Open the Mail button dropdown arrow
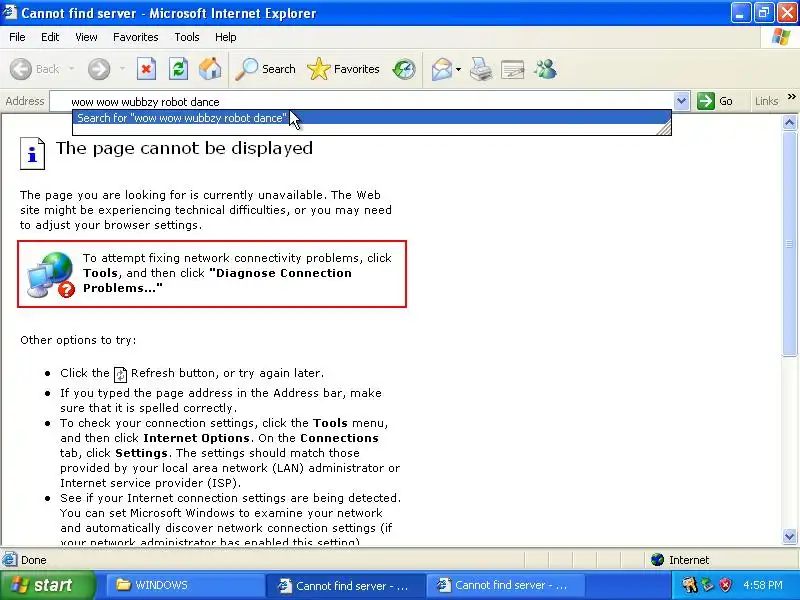Screen dimensions: 800x600 [x=458, y=69]
